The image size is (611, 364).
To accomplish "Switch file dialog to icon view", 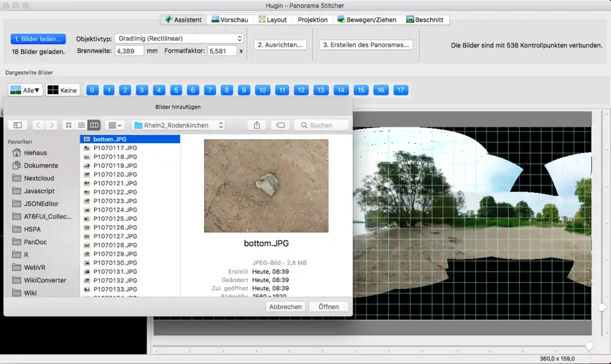I will coord(69,125).
